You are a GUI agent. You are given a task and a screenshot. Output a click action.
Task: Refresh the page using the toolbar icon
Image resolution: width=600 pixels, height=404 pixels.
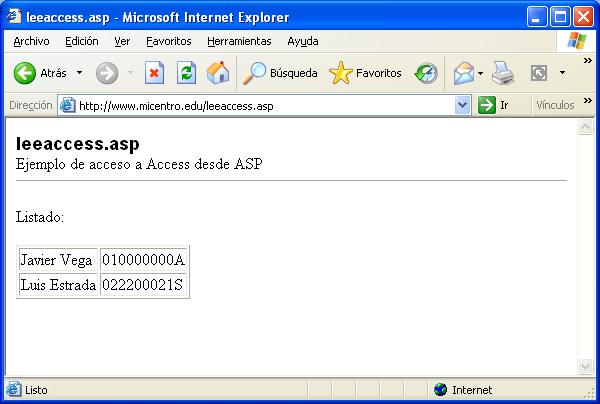(x=186, y=73)
